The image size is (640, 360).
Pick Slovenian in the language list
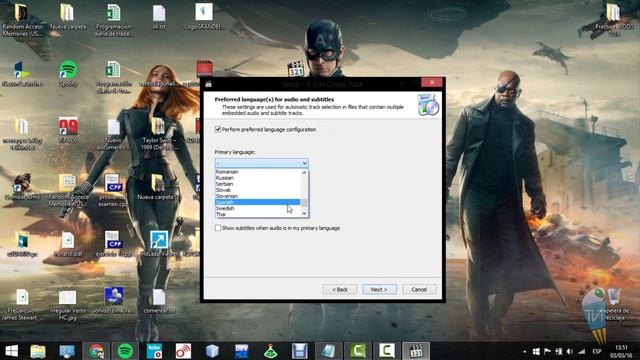point(258,196)
